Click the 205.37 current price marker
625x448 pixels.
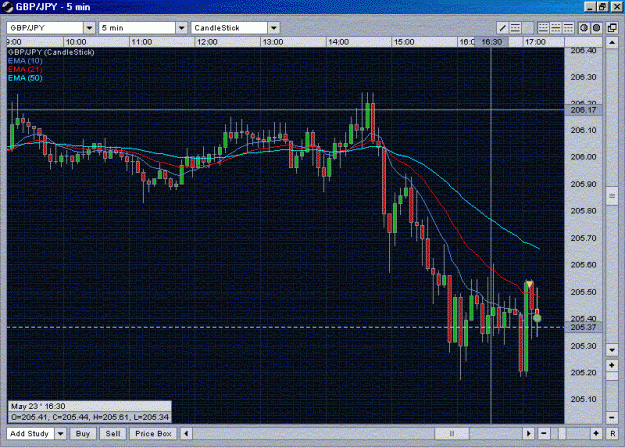[x=584, y=327]
